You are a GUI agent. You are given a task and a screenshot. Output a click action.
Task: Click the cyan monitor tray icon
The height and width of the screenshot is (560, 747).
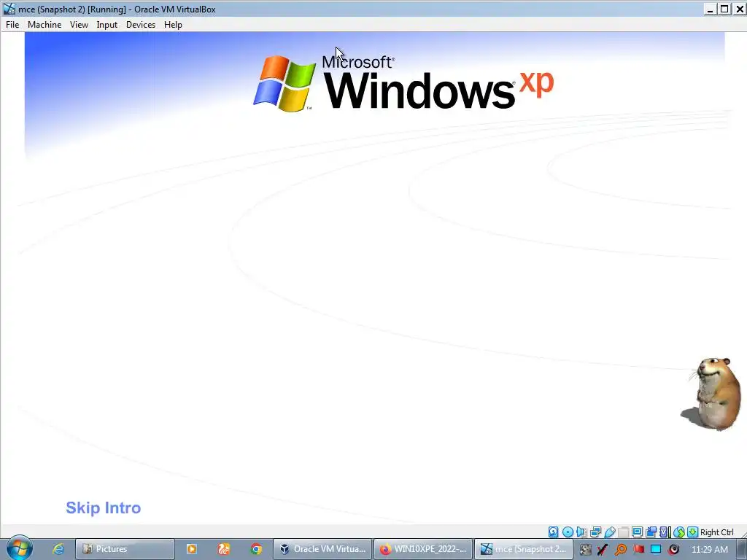(x=656, y=549)
